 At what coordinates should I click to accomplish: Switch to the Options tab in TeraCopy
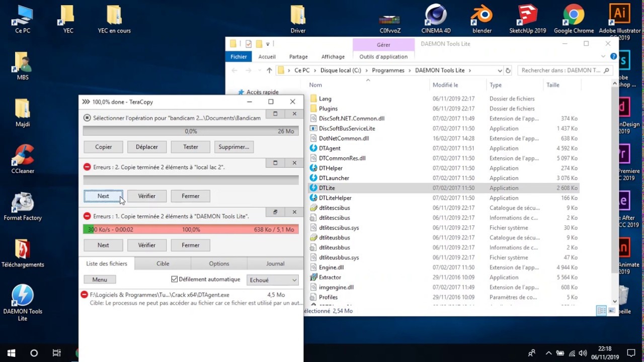click(219, 263)
